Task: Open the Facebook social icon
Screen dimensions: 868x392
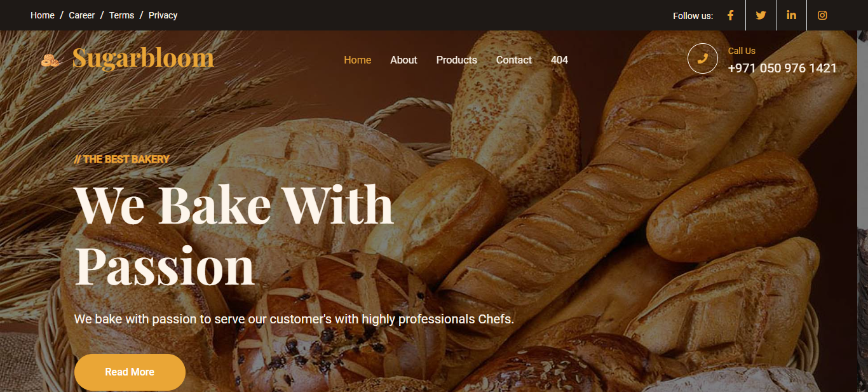Action: (x=730, y=15)
